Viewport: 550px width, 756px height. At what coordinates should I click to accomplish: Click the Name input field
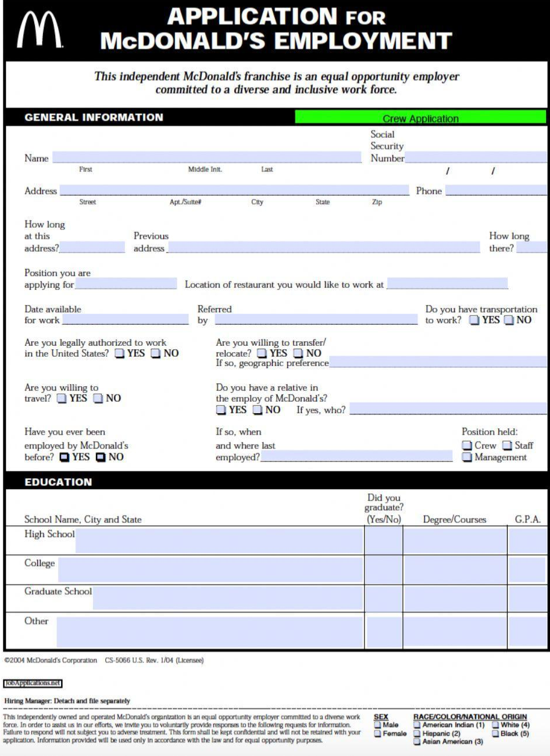point(207,157)
